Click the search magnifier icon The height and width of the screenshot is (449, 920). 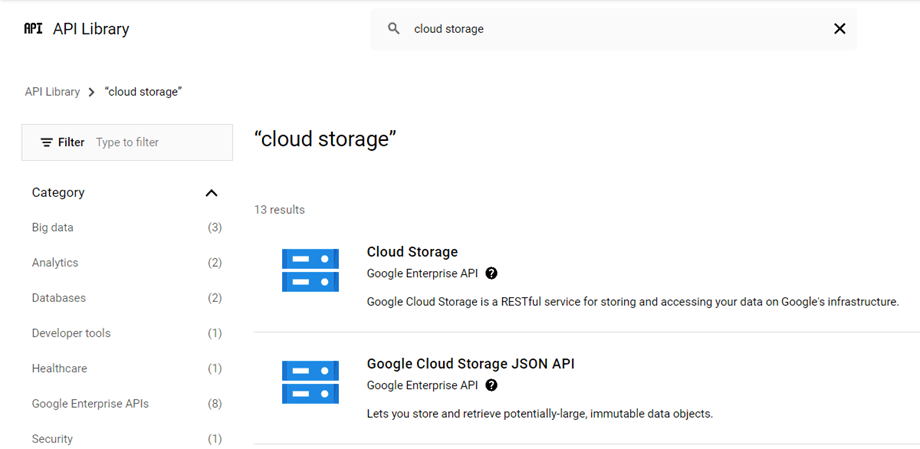[x=394, y=29]
